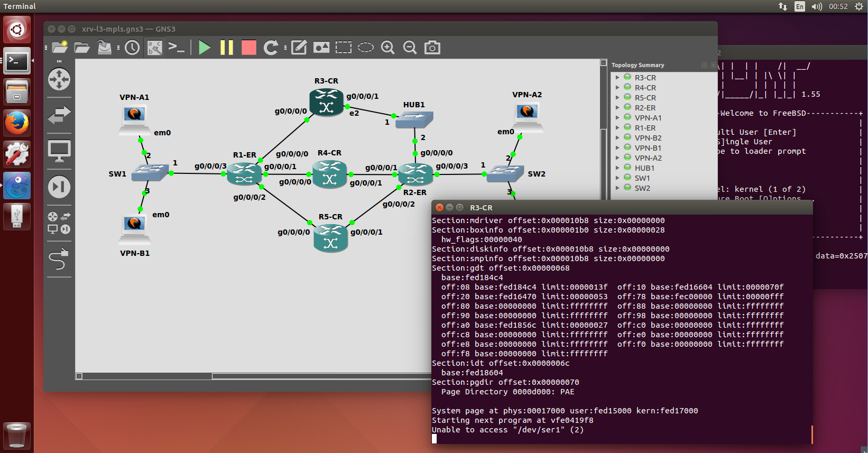Stop all devices with red square button
Screen dimensions: 868x453
(249, 48)
